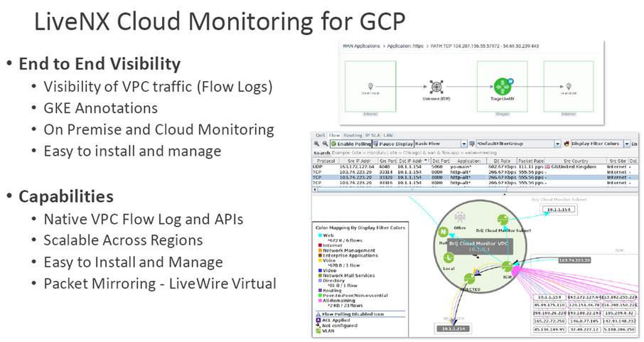Click the Oregon site label
The width and height of the screenshot is (644, 342).
(503, 114)
